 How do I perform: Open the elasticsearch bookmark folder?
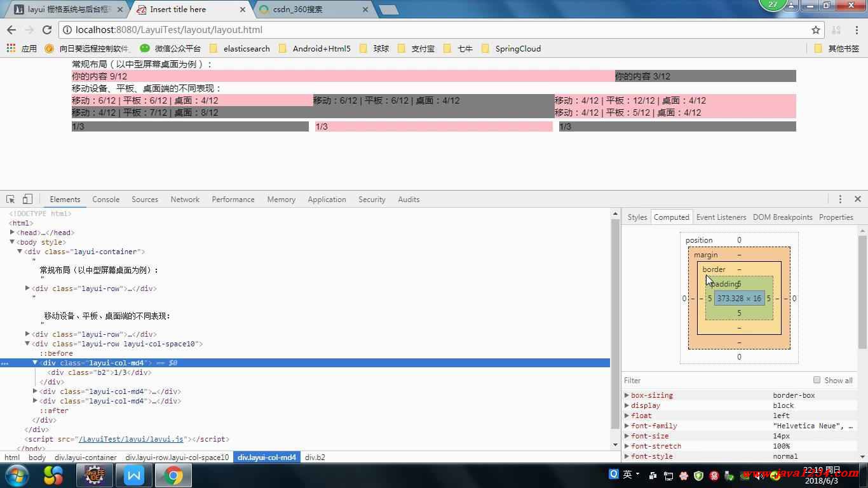(x=239, y=48)
